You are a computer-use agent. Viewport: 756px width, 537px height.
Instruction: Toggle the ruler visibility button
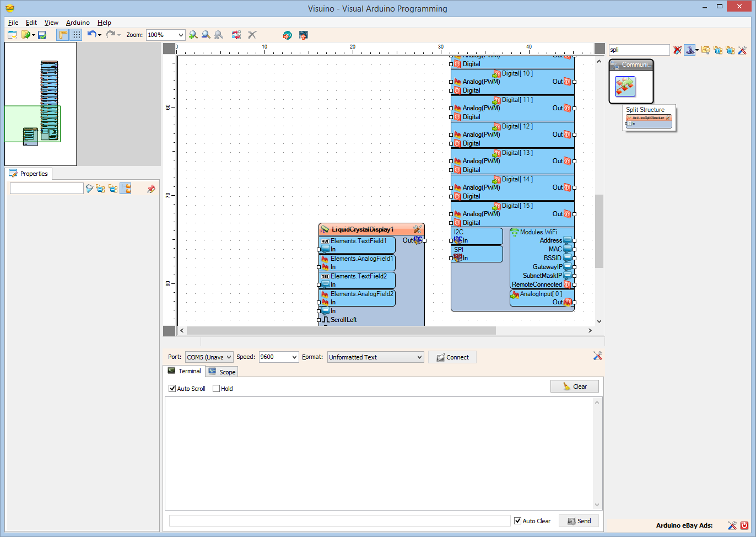click(62, 35)
